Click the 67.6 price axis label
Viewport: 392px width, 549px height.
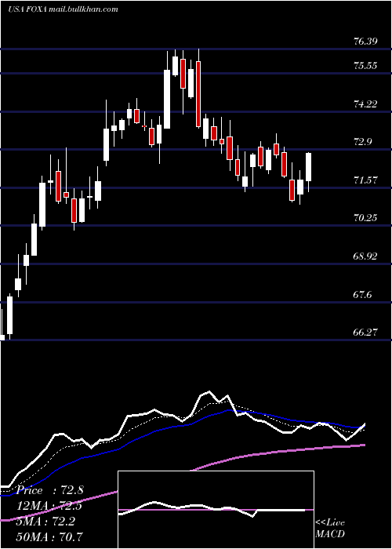(362, 294)
